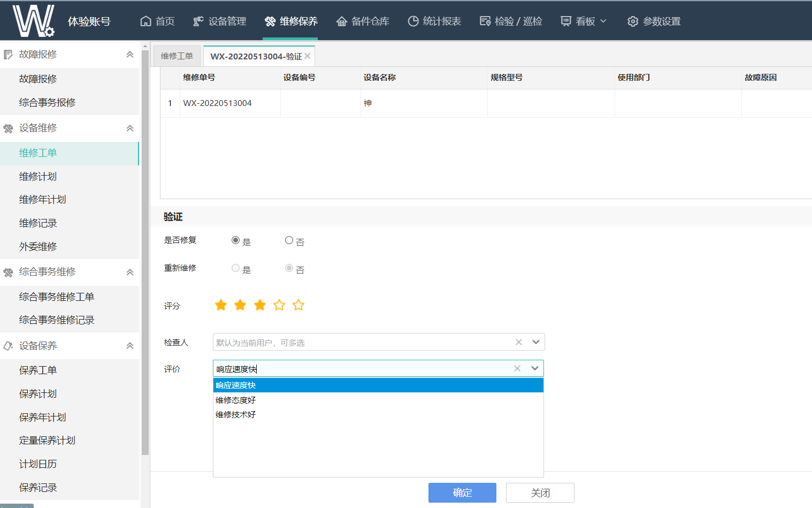Click the 故障报修 sidebar section icon
Viewport: 812px width, 508px height.
click(x=8, y=55)
